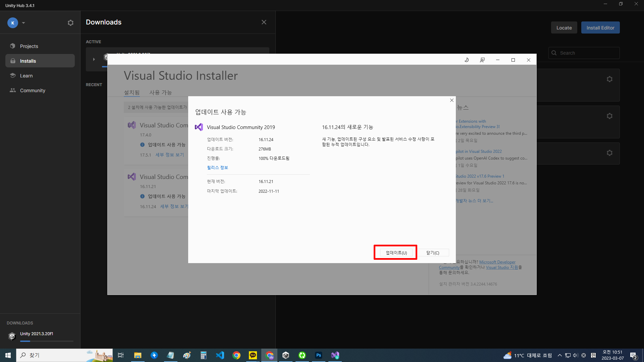
Task: Open settings gear for the third installed editor
Action: 609,153
